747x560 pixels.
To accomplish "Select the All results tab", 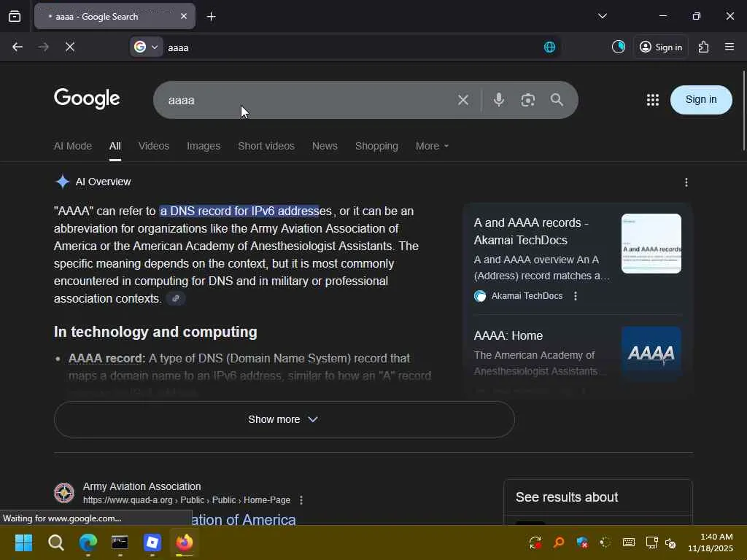I will click(x=115, y=146).
